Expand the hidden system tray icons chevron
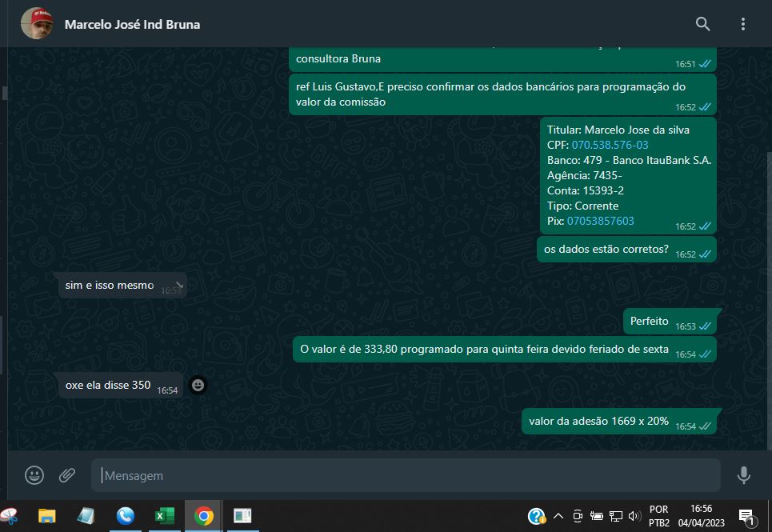Viewport: 772px width, 532px height. (x=558, y=516)
